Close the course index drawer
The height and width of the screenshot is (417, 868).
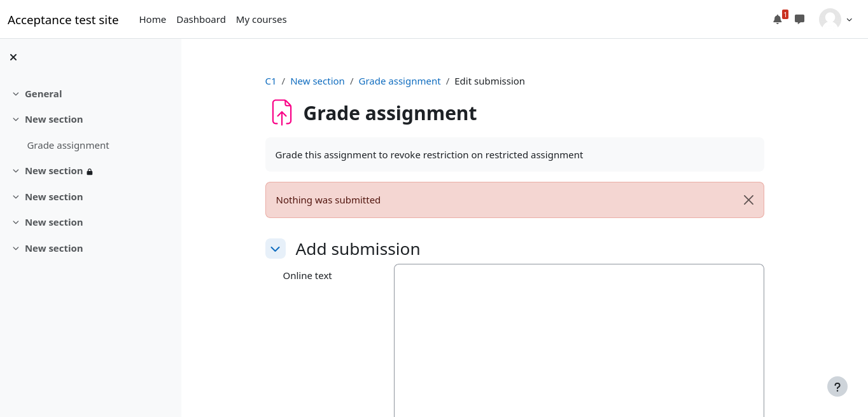(x=13, y=57)
